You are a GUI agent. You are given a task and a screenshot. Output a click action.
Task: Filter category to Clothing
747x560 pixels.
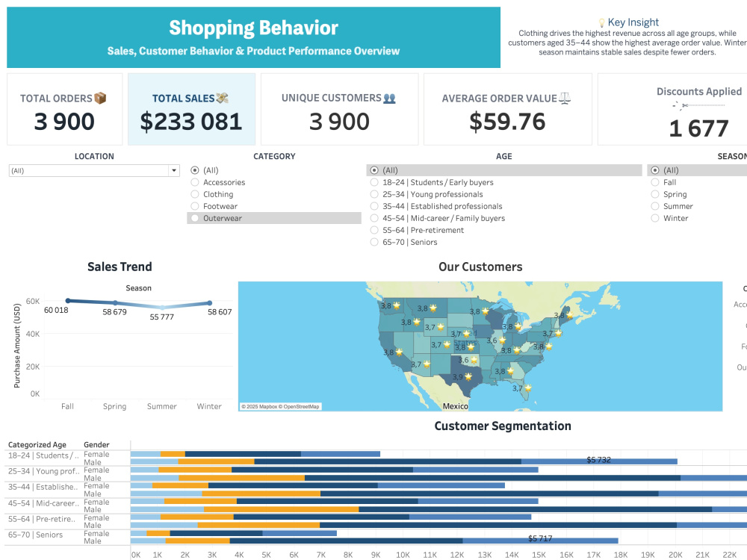click(x=195, y=194)
